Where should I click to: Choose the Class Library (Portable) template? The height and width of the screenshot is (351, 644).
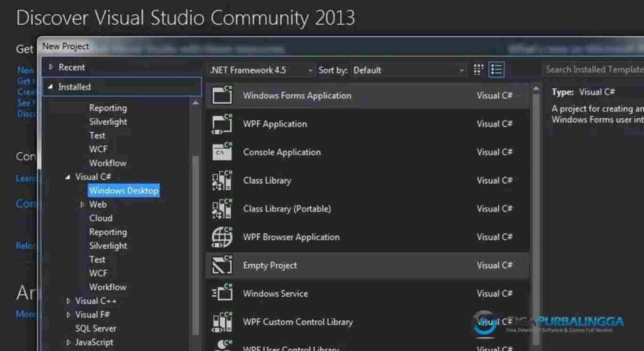click(367, 209)
